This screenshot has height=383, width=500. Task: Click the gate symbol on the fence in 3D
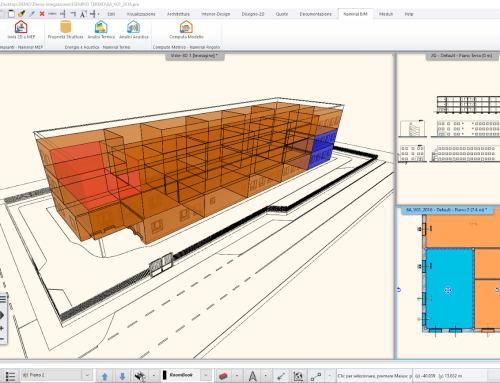tap(161, 265)
